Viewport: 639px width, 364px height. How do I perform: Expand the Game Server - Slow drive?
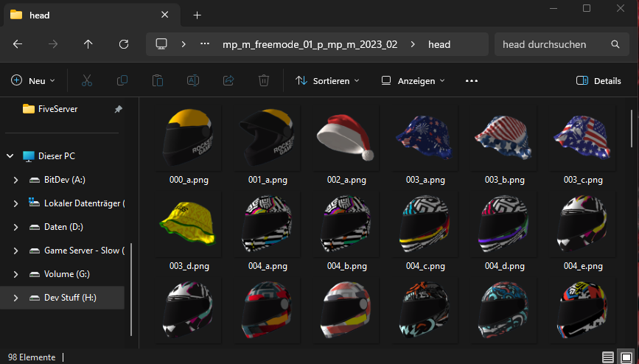coord(16,251)
